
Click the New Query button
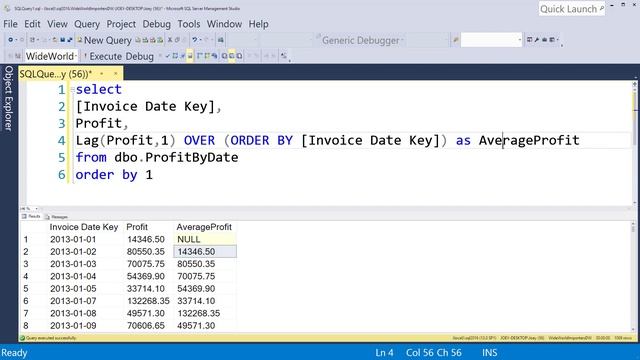point(104,40)
